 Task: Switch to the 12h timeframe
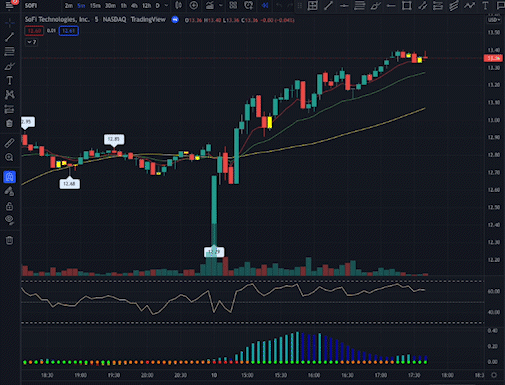point(147,6)
